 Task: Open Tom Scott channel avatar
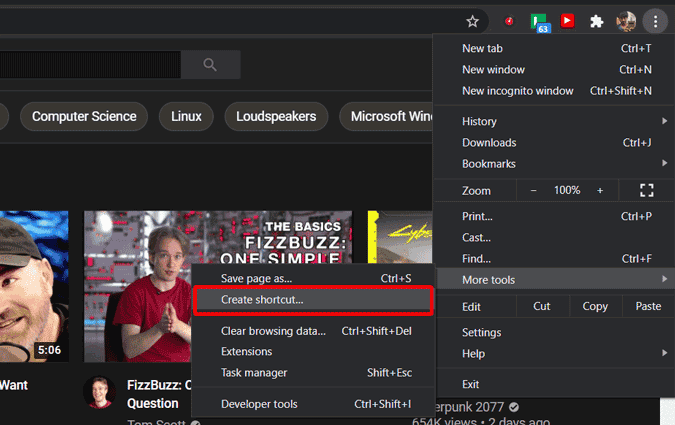[x=99, y=392]
